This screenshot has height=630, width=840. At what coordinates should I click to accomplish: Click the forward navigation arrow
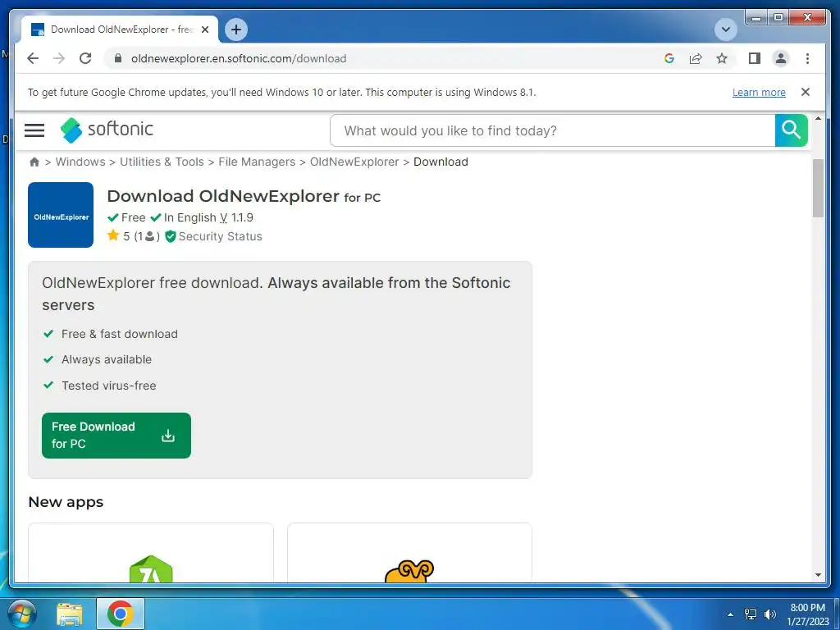click(59, 58)
